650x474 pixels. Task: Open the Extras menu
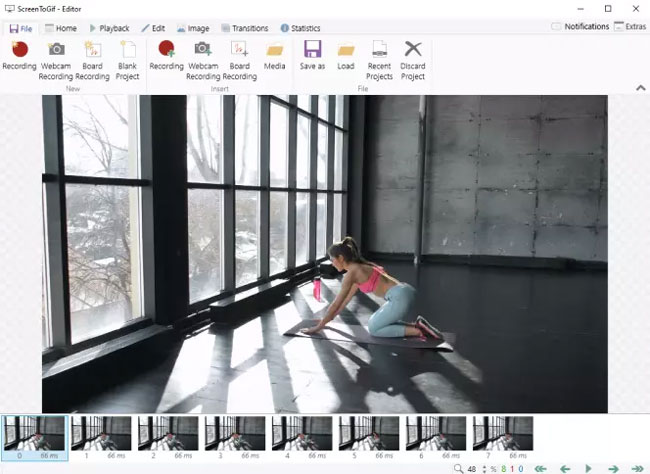pyautogui.click(x=630, y=27)
